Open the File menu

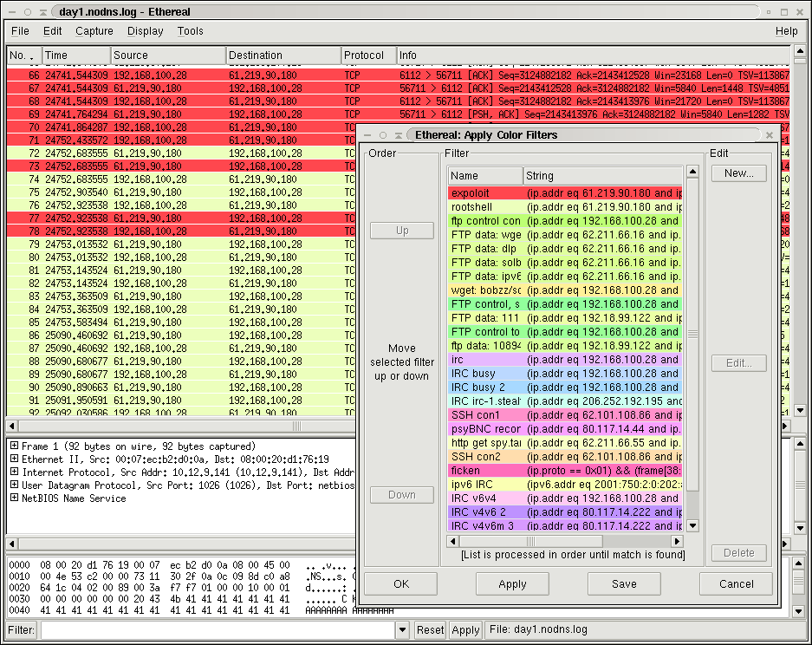[x=20, y=31]
